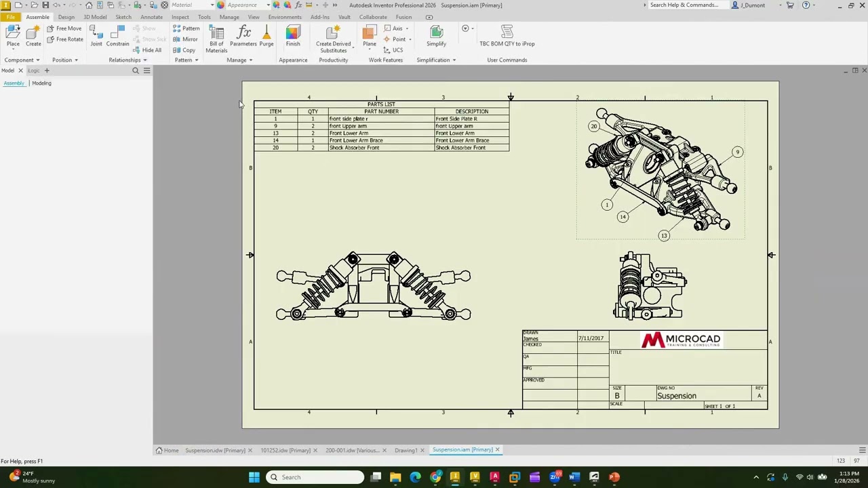This screenshot has height=488, width=868.
Task: Switch to the iLogic browser tab
Action: 33,70
